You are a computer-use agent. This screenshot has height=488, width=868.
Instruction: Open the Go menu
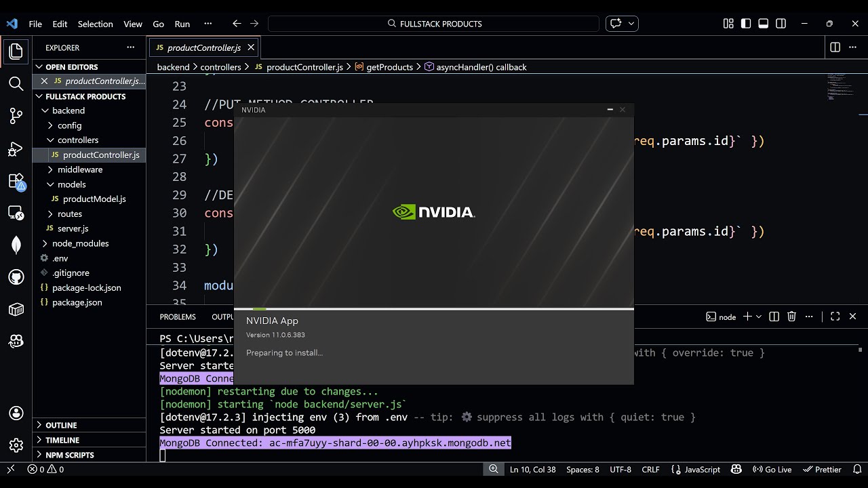(158, 24)
